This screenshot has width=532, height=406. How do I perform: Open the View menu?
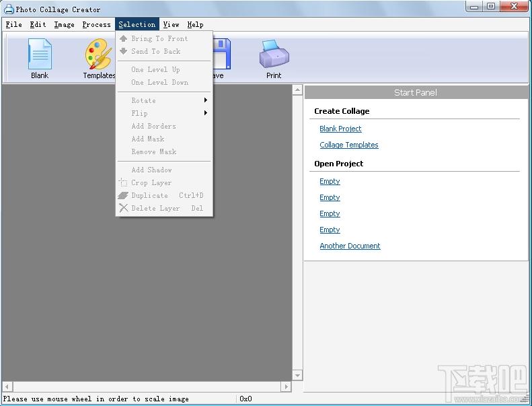tap(171, 24)
